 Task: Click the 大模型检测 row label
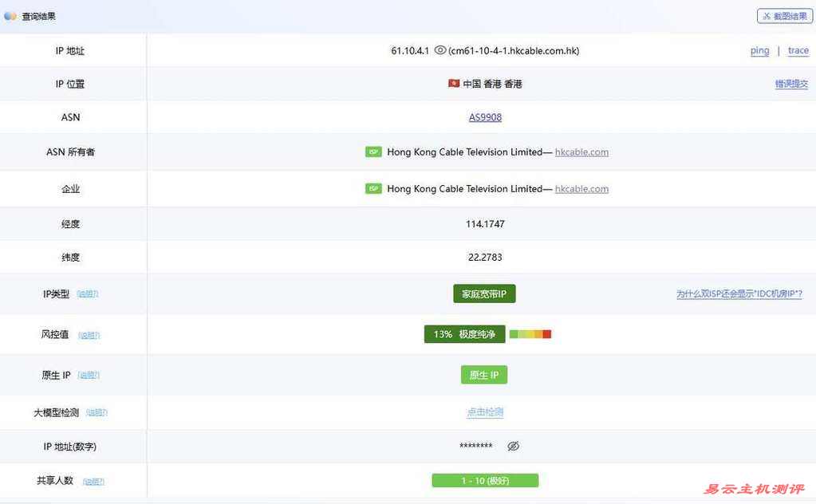point(56,412)
